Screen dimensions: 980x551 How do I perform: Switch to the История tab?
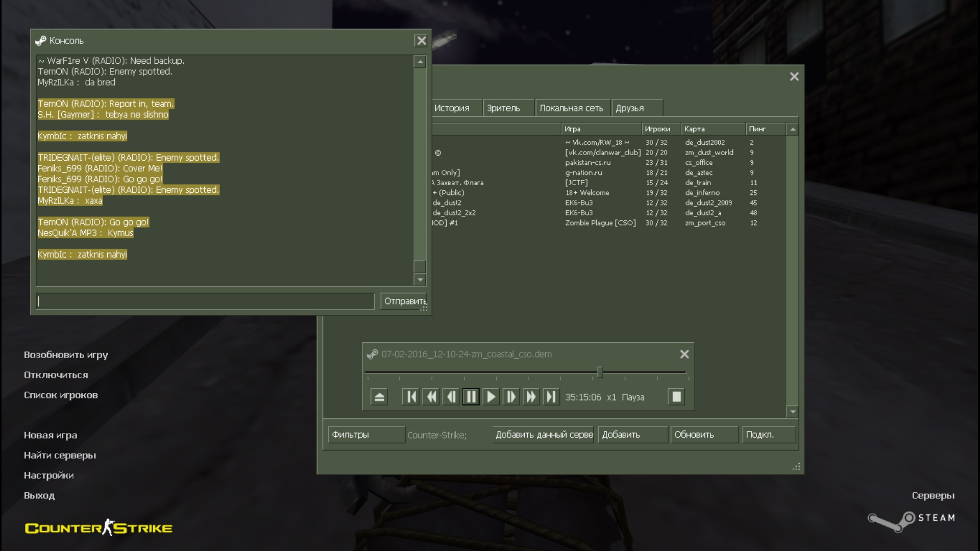452,108
